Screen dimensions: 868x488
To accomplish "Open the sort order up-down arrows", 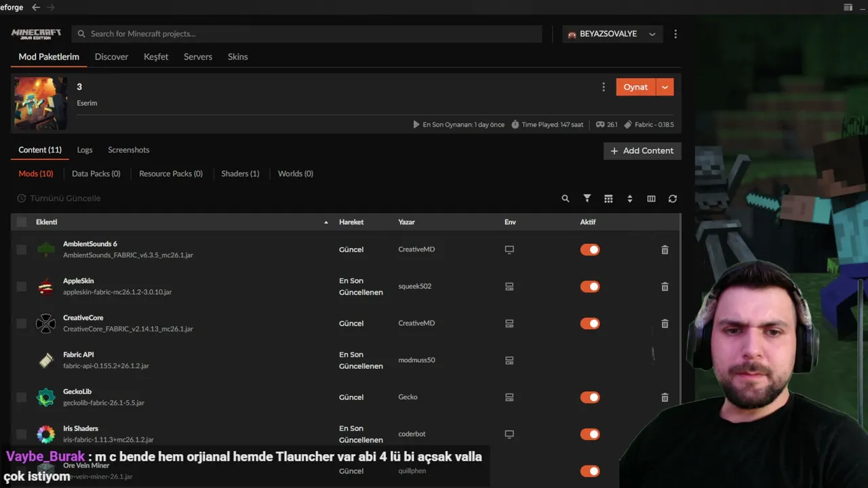I will coord(630,199).
